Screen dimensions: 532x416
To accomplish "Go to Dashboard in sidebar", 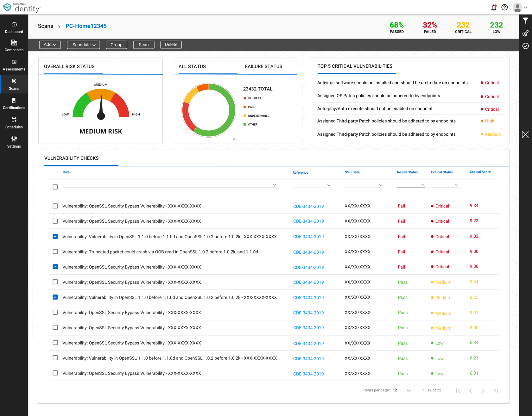I will click(x=14, y=28).
